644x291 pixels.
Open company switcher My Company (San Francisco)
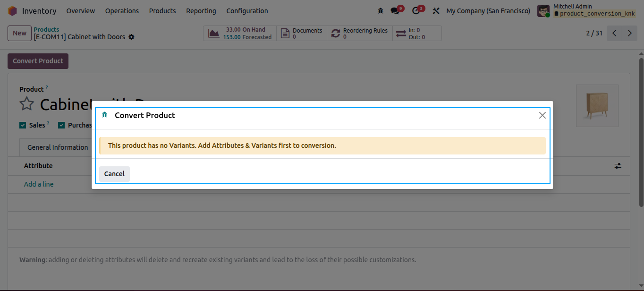coord(488,11)
